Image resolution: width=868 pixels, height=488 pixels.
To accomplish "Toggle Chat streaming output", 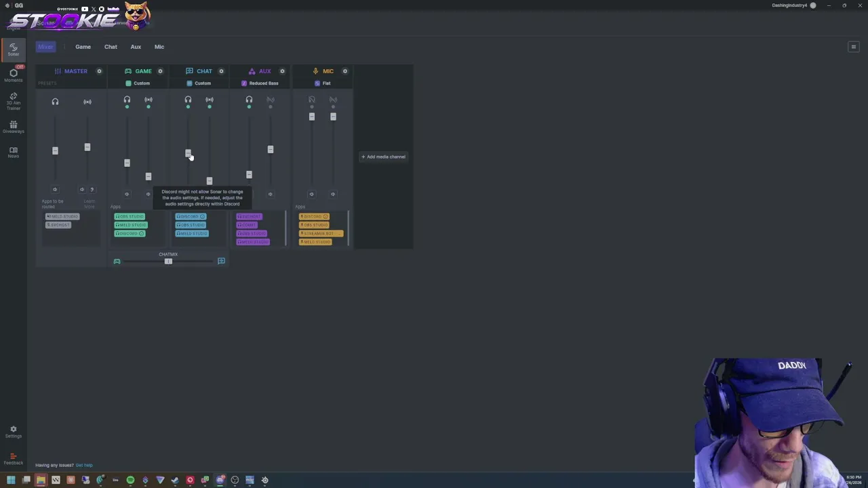I will [210, 102].
